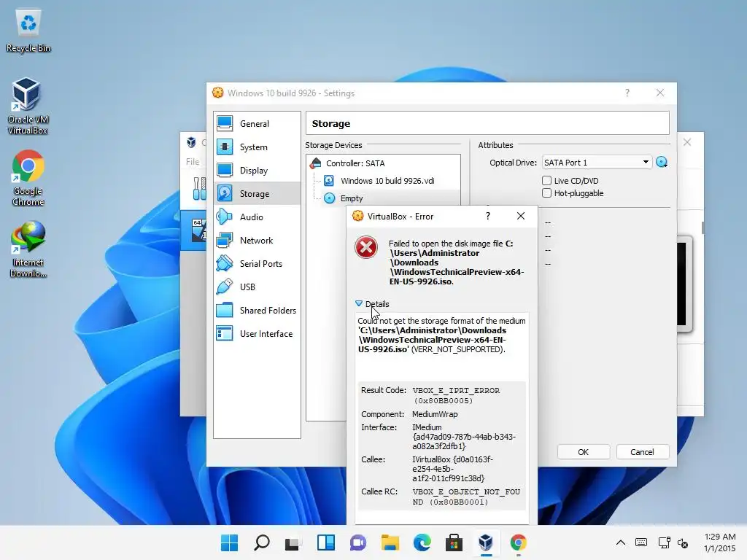Viewport: 747px width, 560px height.
Task: Open Internet Download Manager desktop shortcut
Action: [x=28, y=250]
